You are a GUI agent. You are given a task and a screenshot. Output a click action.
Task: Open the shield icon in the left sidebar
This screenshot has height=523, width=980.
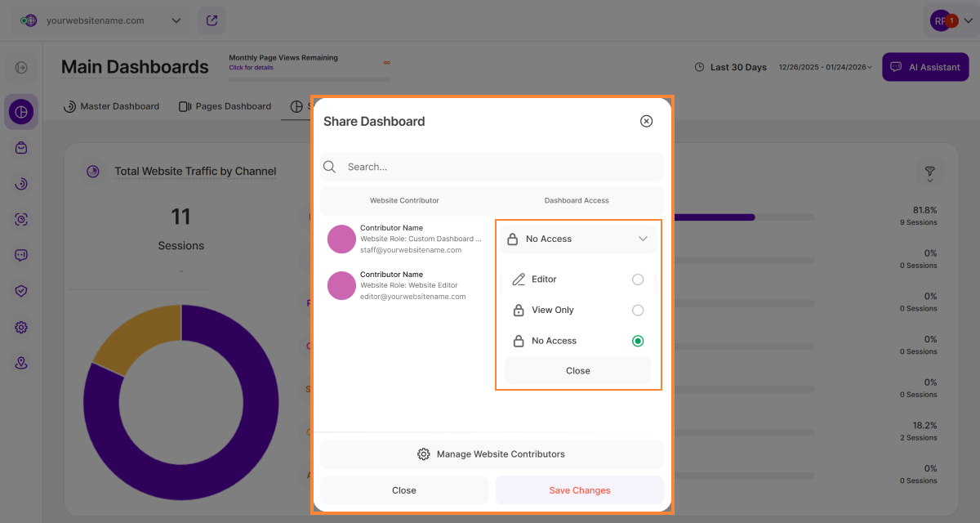point(21,291)
